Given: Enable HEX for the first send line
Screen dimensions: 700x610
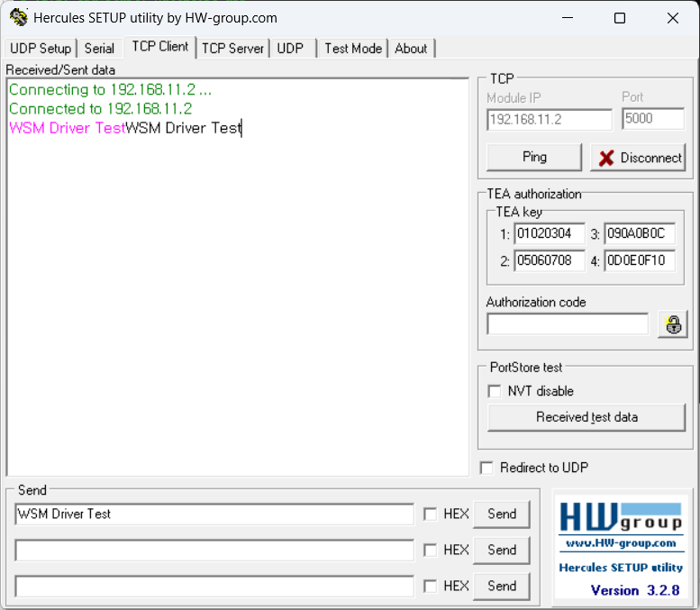Looking at the screenshot, I should 431,514.
